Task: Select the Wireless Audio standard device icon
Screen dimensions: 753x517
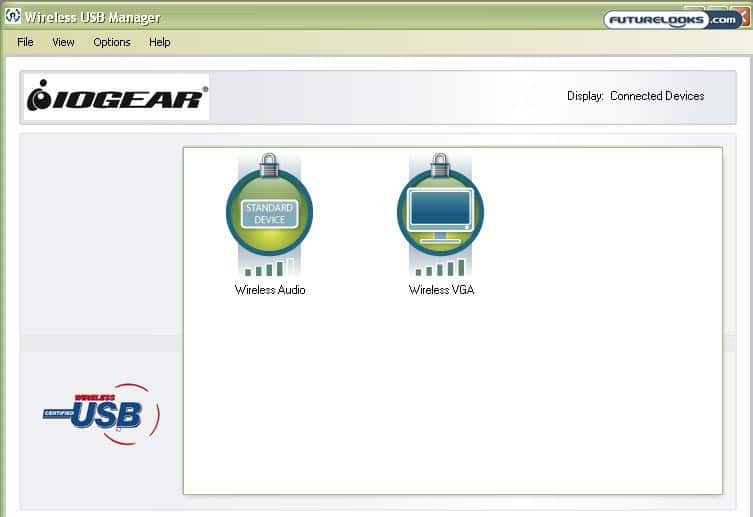Action: point(269,213)
